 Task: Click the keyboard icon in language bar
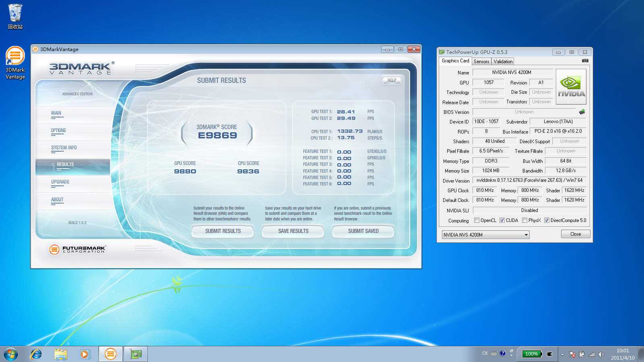tap(494, 354)
